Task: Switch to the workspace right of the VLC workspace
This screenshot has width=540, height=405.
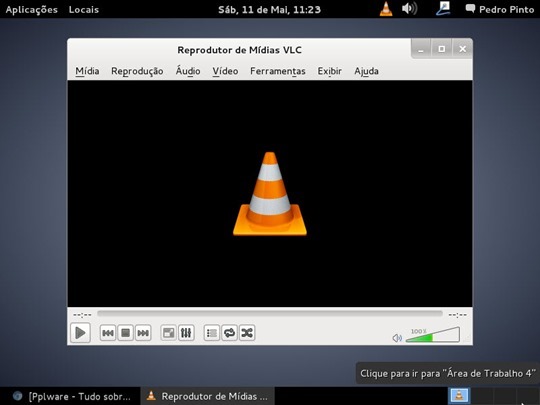Action: point(482,395)
